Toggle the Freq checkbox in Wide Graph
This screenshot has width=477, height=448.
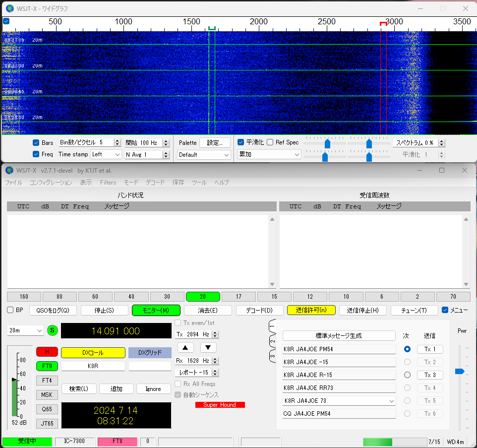pos(36,154)
